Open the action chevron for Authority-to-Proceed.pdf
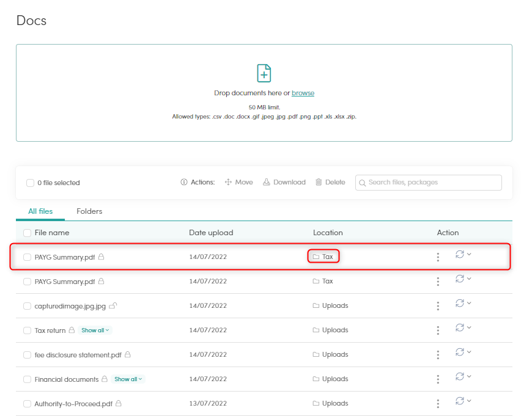This screenshot has height=416, width=532. [x=469, y=401]
